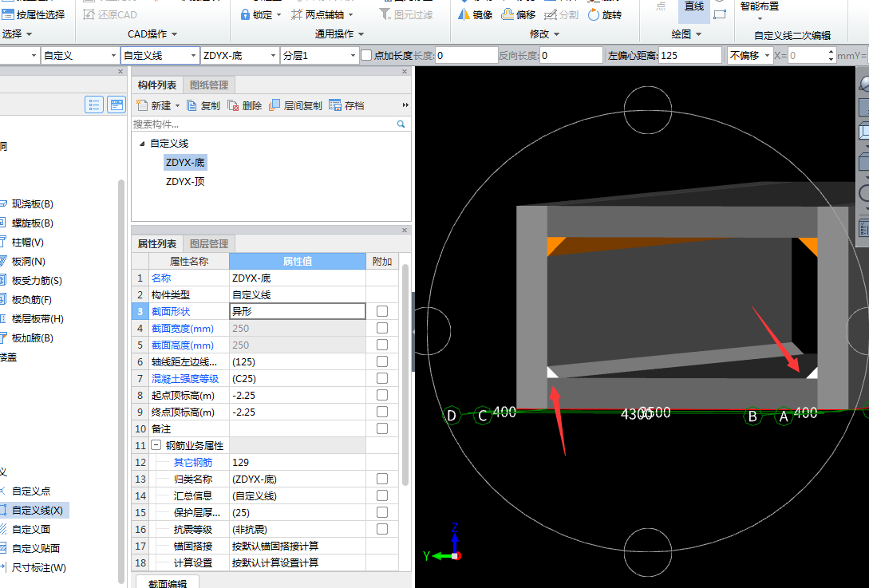
Task: Click the 左偏心距离 input field
Action: [x=689, y=55]
